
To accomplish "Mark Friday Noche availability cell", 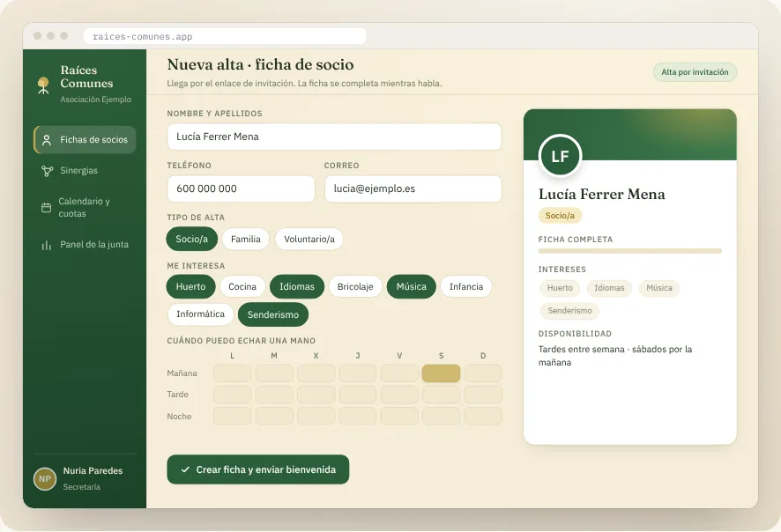I will [399, 416].
